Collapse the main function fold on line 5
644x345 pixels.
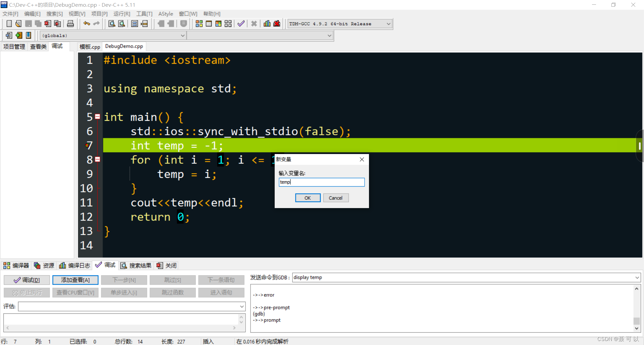coord(98,117)
